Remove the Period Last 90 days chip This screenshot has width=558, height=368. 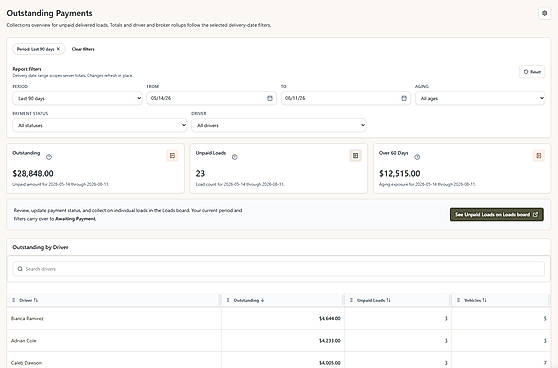pyautogui.click(x=58, y=49)
